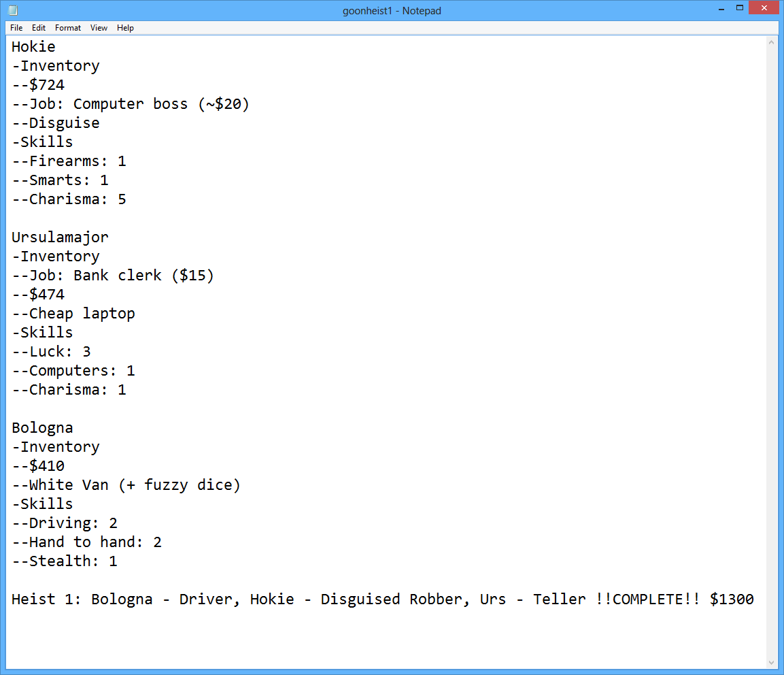The height and width of the screenshot is (675, 784).
Task: Maximize the Notepad window
Action: tap(740, 9)
